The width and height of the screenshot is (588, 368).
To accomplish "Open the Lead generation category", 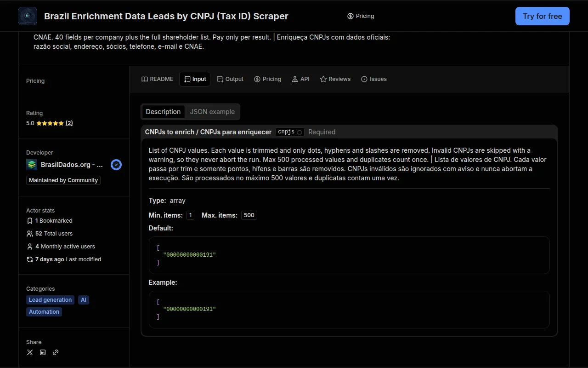I will click(51, 300).
